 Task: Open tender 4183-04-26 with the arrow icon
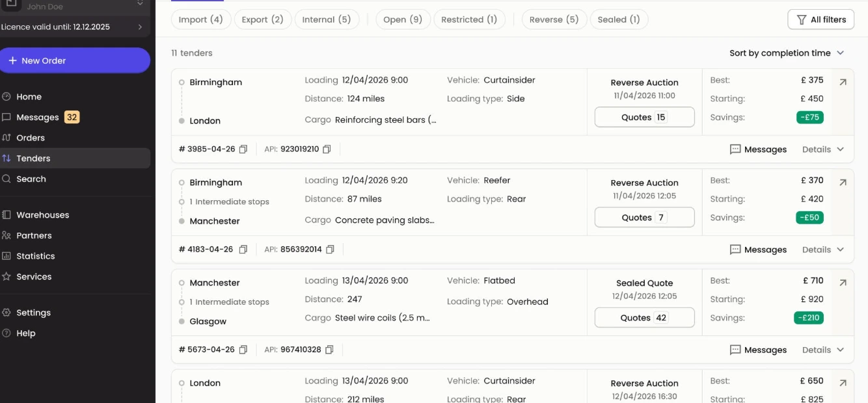[843, 183]
